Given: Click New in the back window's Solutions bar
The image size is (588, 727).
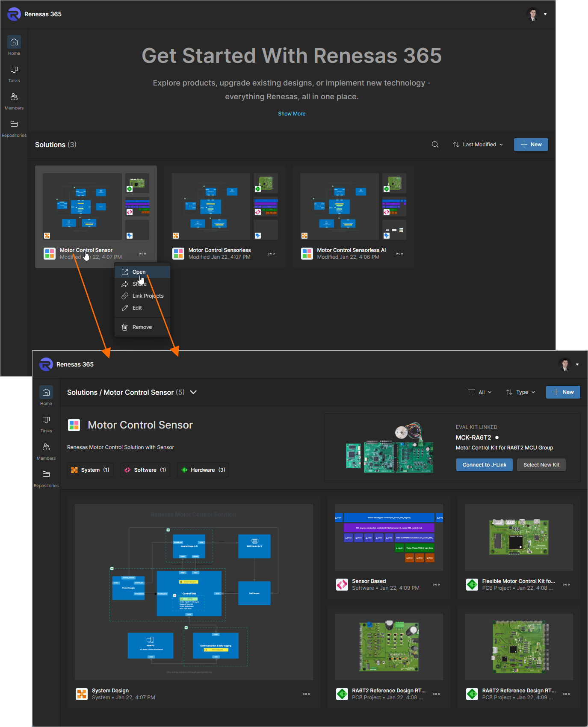Looking at the screenshot, I should pos(531,145).
